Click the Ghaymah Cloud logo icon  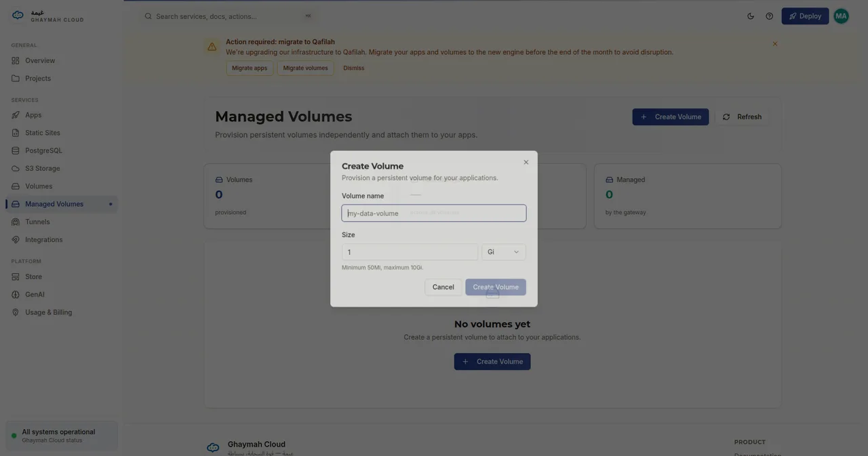18,16
